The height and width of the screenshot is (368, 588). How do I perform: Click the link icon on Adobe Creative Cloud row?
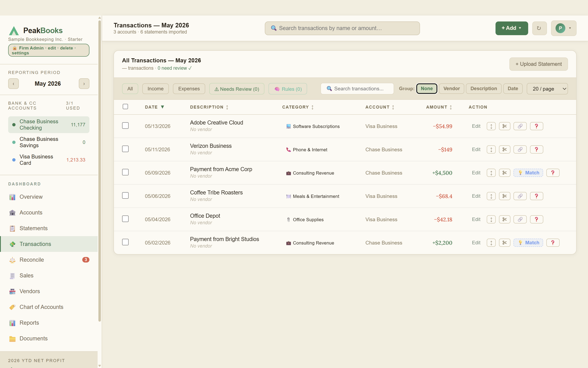[520, 126]
